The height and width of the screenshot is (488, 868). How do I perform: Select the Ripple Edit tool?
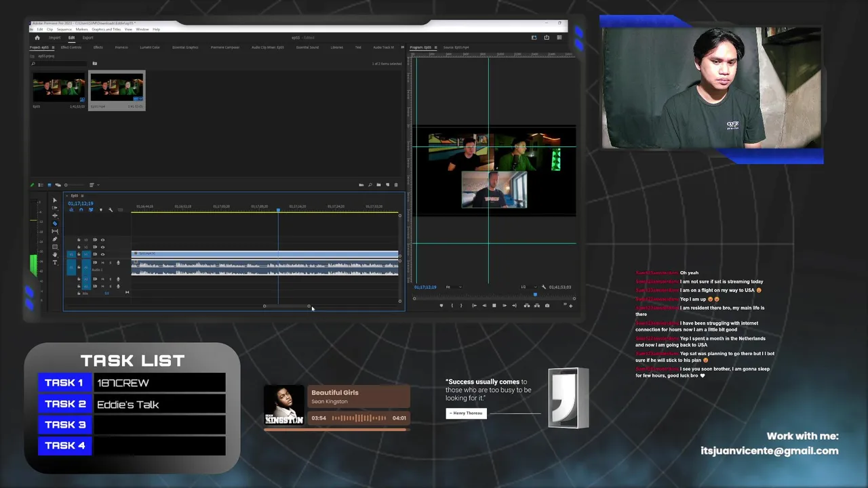[x=55, y=216]
